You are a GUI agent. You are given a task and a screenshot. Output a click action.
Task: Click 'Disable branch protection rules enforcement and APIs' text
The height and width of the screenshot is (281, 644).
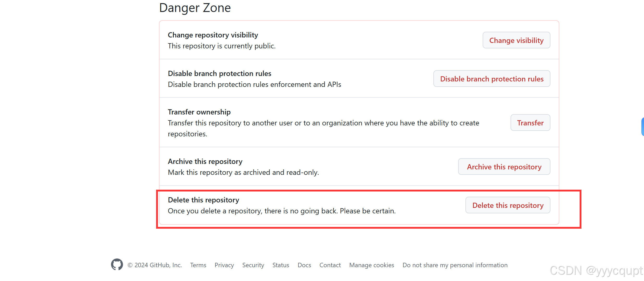pyautogui.click(x=254, y=84)
